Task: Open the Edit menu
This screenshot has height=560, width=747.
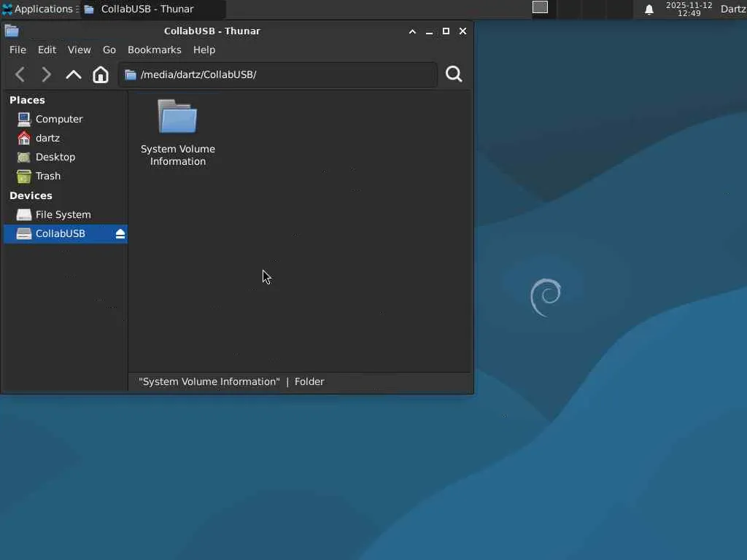Action: point(47,50)
